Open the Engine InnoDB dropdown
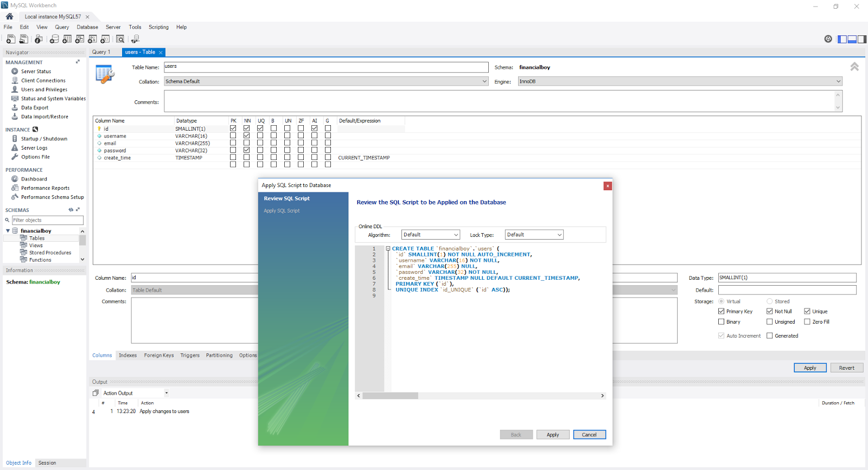The image size is (868, 470). (680, 81)
